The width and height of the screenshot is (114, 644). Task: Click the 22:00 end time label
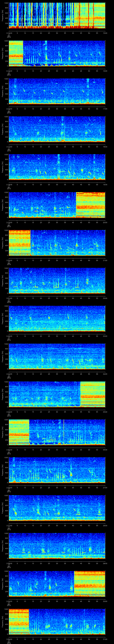pyautogui.click(x=105, y=298)
